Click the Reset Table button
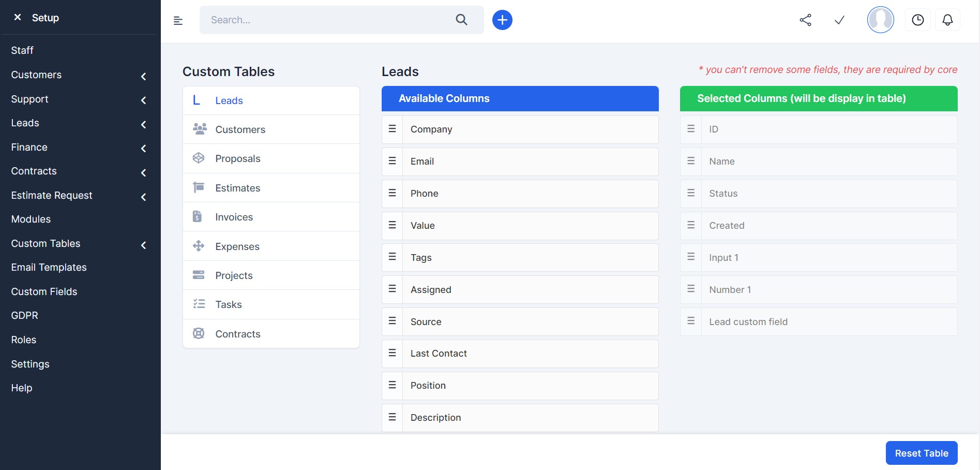Screen dimensions: 980x470 coord(921,452)
